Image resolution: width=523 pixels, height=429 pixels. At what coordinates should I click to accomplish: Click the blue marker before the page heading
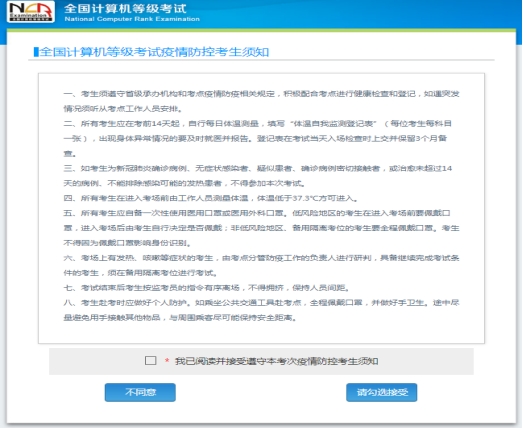(x=36, y=52)
